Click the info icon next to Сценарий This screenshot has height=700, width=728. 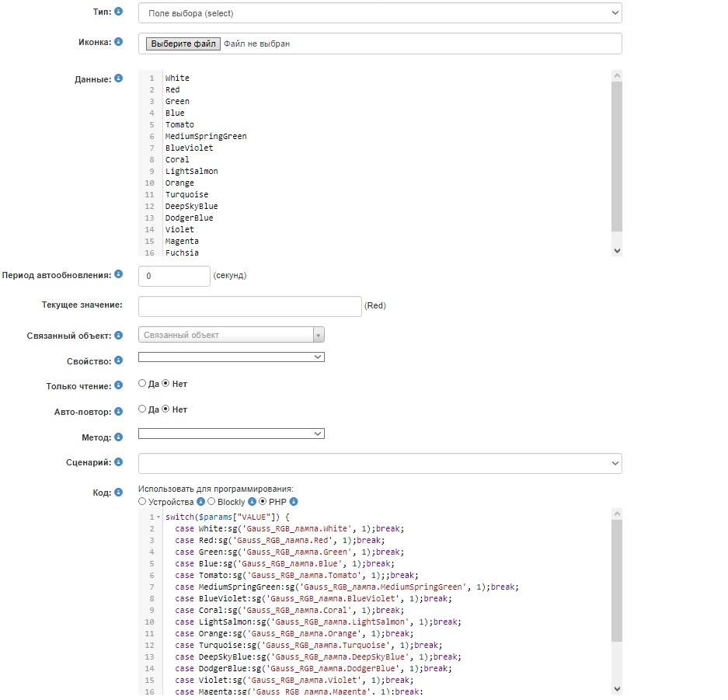tap(118, 462)
